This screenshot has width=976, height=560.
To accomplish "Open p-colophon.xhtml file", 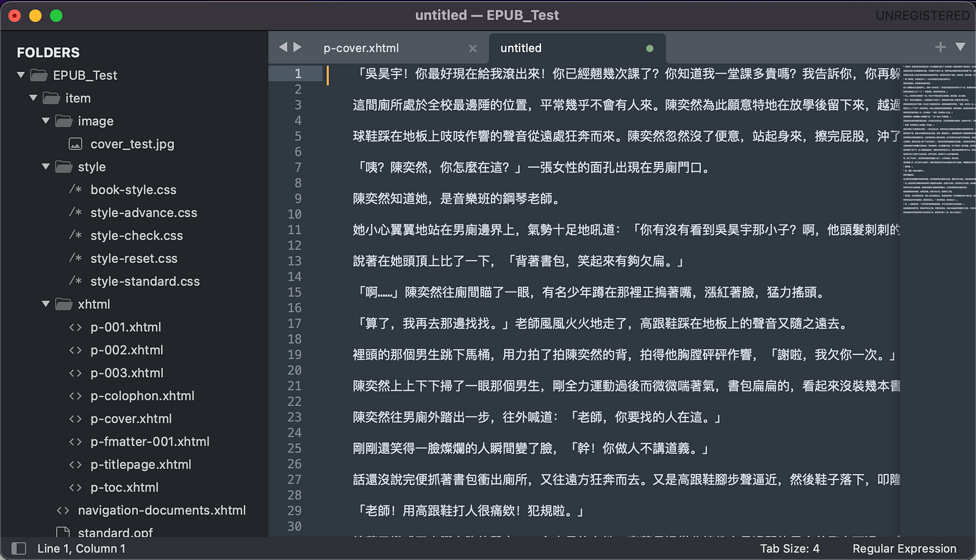I will point(142,395).
